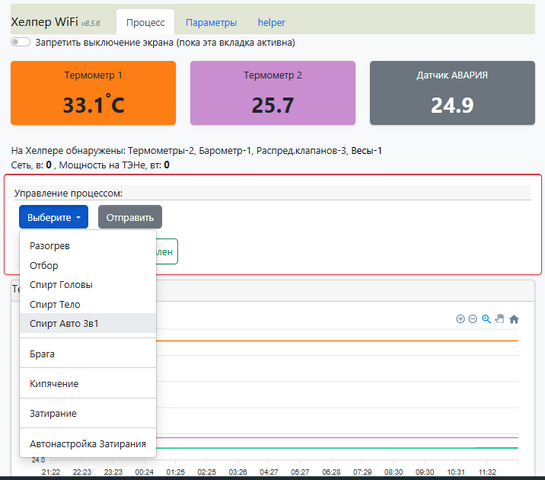This screenshot has width=545, height=480.
Task: Click the Хелпер WiFi title
Action: [x=44, y=22]
